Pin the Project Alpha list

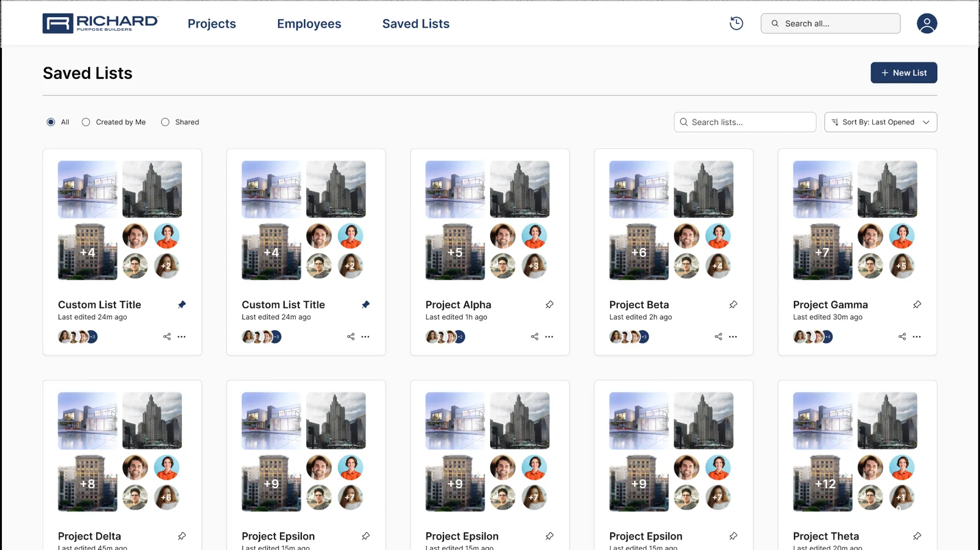click(549, 304)
